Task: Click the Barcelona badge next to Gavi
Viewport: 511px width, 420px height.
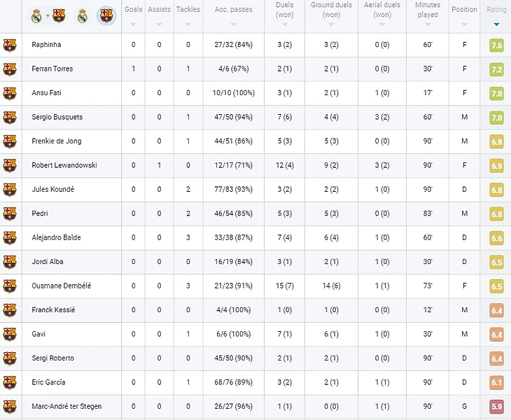Action: (x=10, y=334)
